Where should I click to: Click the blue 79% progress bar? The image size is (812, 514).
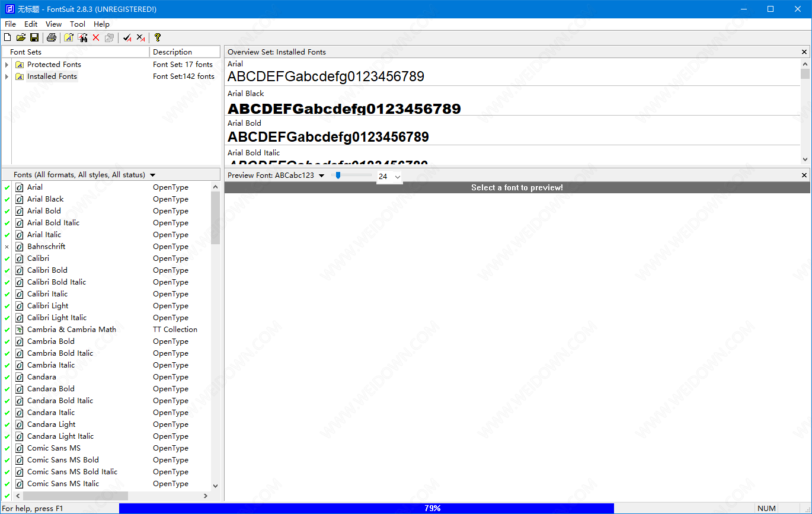pos(366,508)
